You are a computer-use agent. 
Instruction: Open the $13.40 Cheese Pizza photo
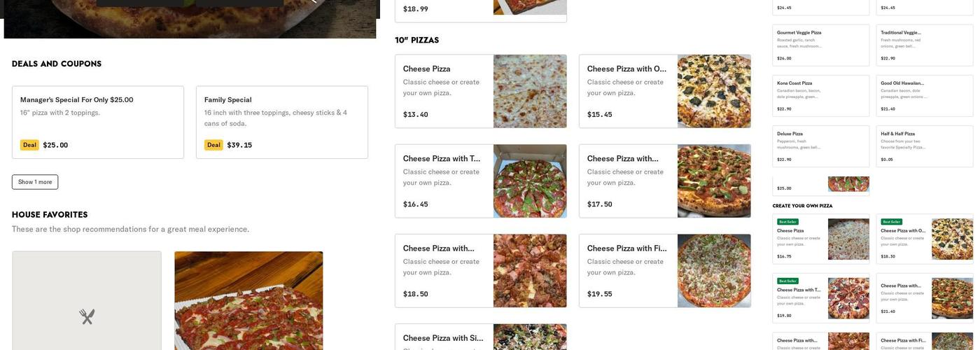point(530,92)
